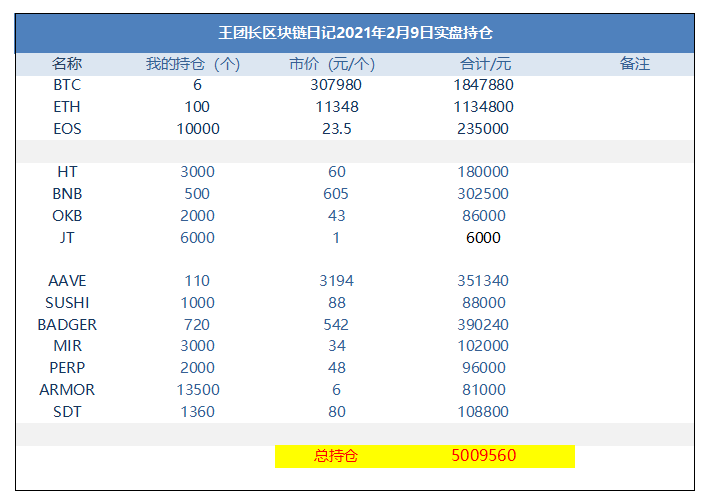Click ARMOR holding cell 13500

coord(198,390)
